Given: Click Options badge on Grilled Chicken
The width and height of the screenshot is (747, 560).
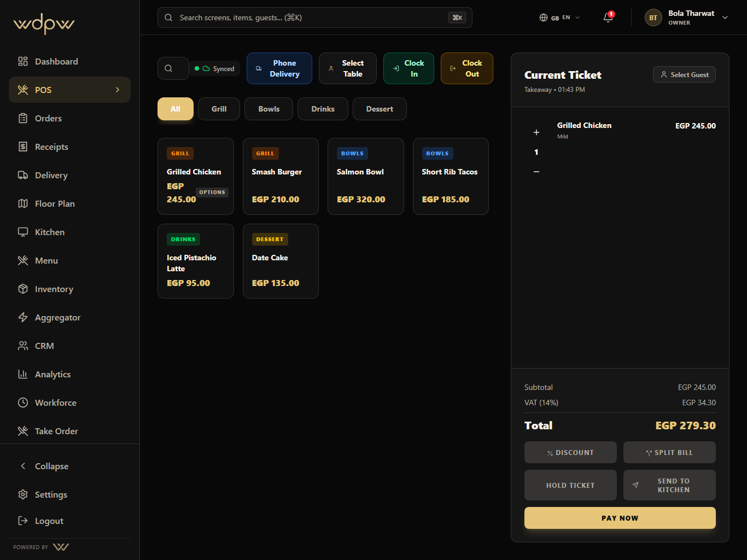Looking at the screenshot, I should point(212,192).
